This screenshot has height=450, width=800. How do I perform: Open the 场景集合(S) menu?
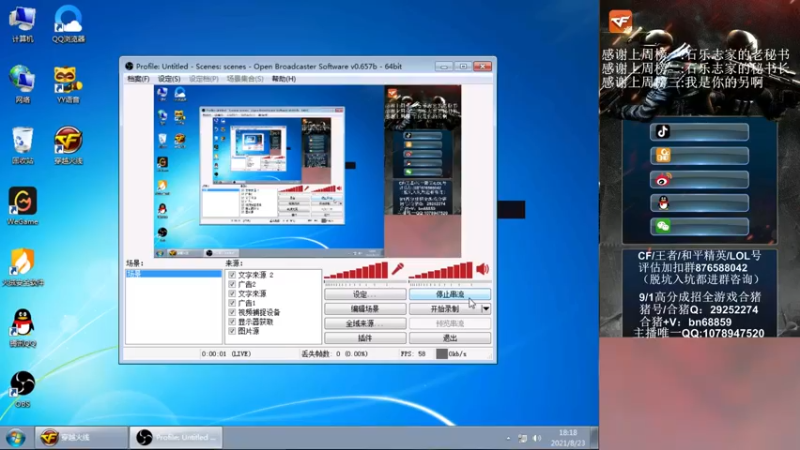click(x=245, y=79)
